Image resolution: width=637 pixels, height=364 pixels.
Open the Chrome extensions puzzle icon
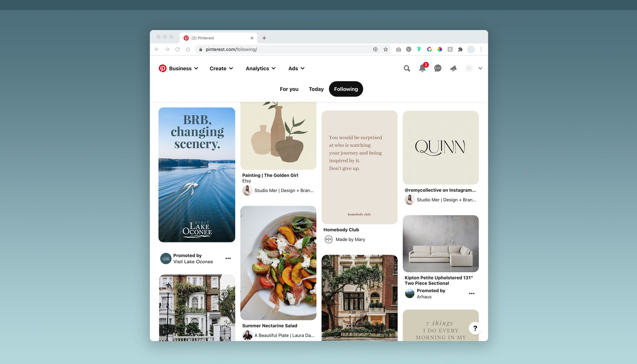460,49
